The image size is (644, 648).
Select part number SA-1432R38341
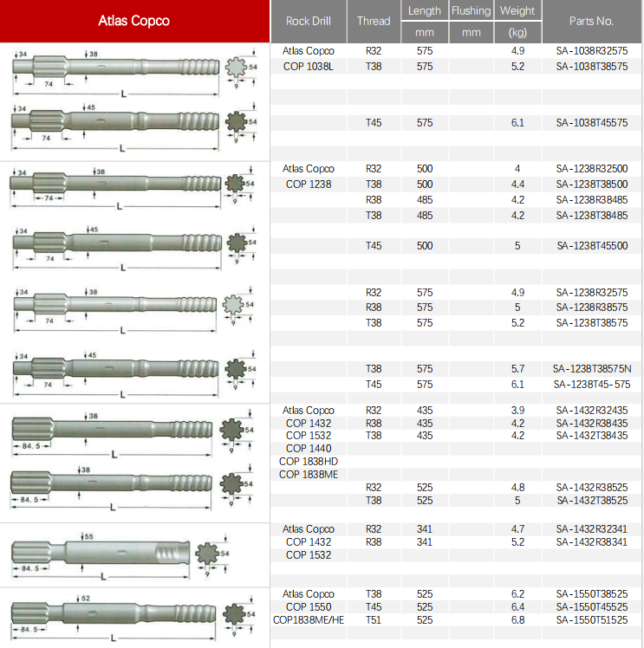[591, 542]
